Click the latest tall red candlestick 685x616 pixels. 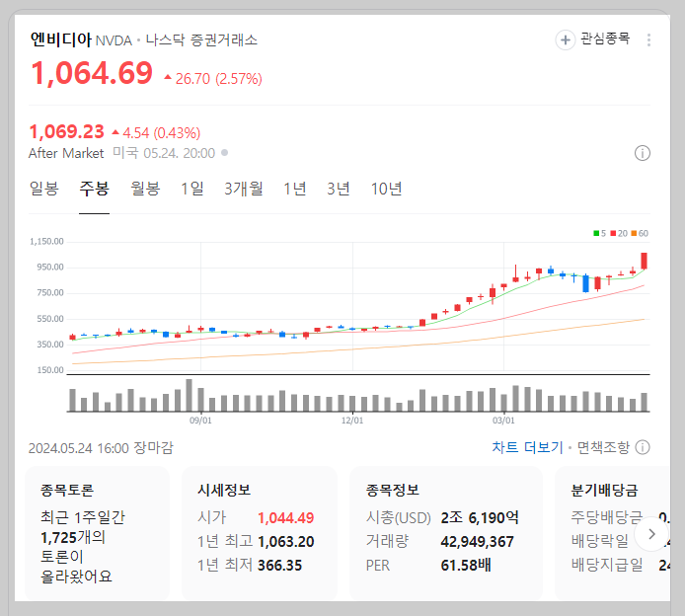644,261
